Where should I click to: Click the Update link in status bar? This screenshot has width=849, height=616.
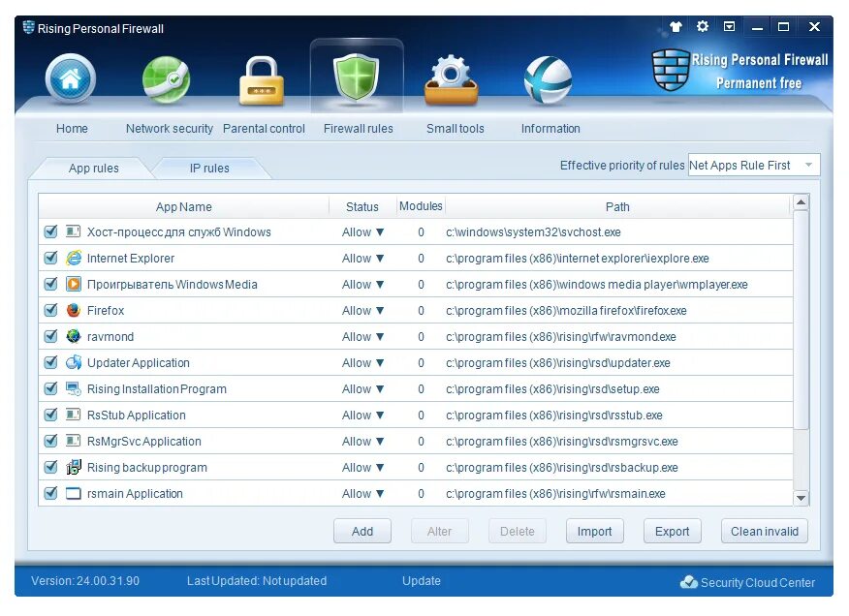[x=422, y=581]
